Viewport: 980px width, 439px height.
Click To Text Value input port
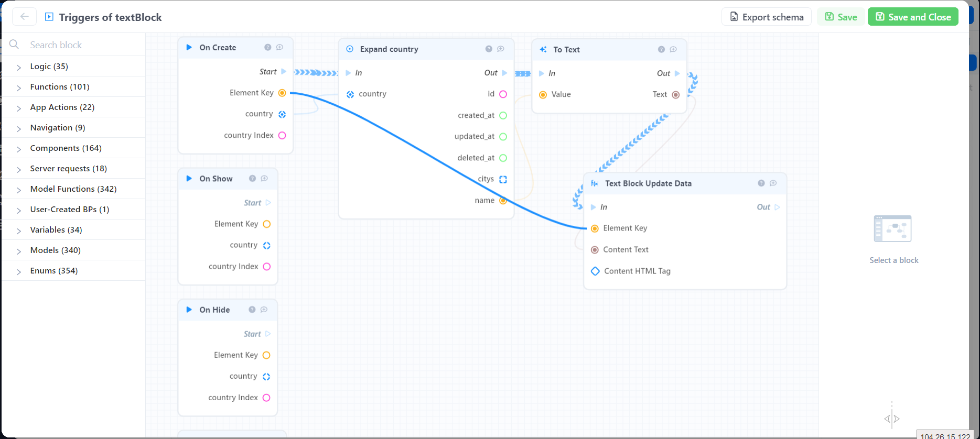point(543,95)
